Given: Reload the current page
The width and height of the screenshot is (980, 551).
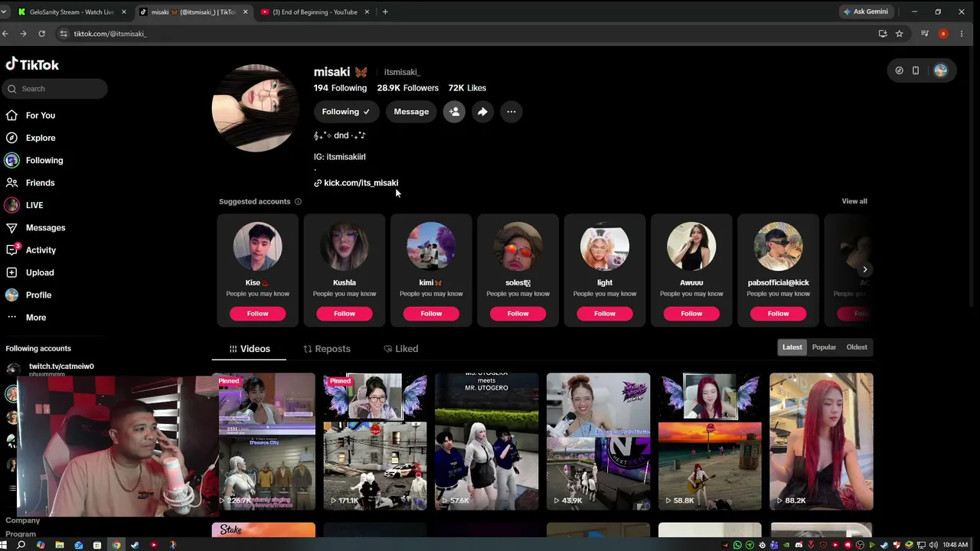Looking at the screenshot, I should (x=41, y=34).
